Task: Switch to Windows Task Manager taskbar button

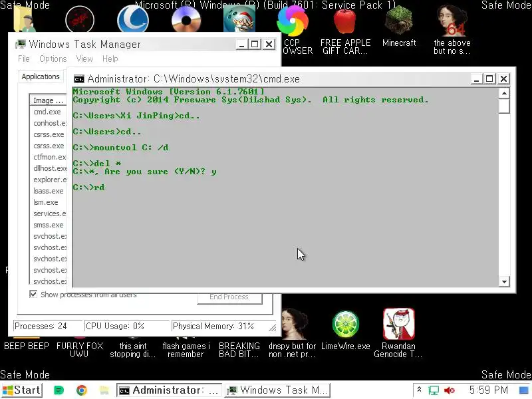Action: pyautogui.click(x=277, y=390)
